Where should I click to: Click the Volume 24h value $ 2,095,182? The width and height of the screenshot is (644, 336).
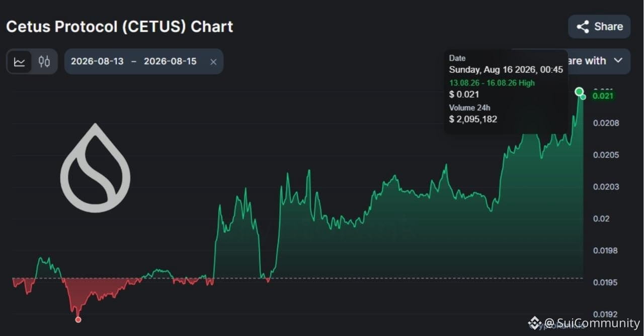coord(473,119)
